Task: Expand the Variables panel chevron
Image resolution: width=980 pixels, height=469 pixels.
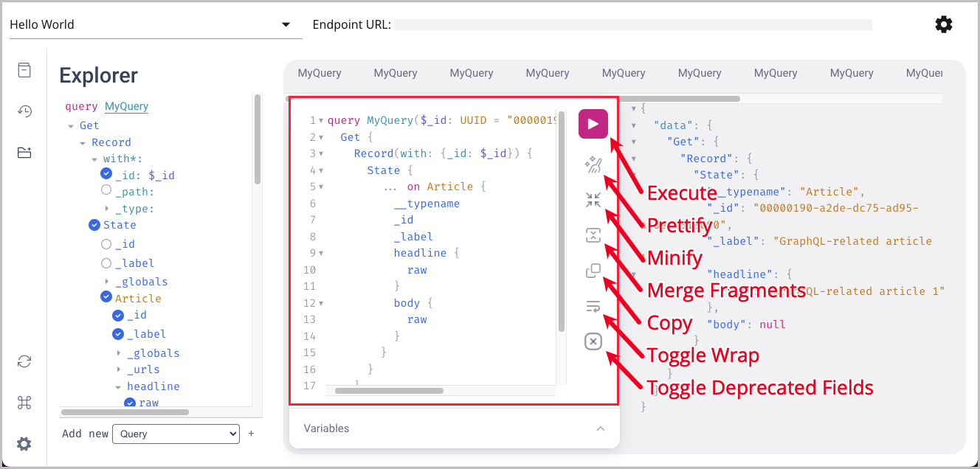Action: coord(601,428)
